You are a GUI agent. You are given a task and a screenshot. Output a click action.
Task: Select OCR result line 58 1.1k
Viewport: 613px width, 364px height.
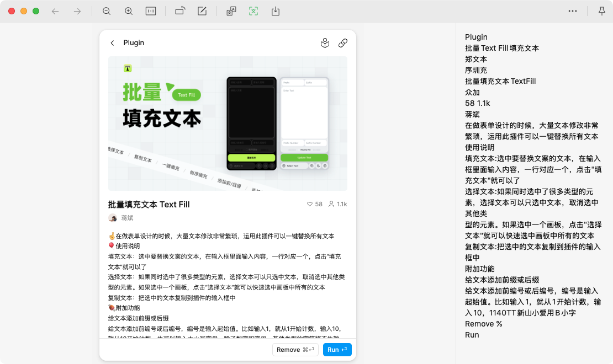pyautogui.click(x=477, y=103)
